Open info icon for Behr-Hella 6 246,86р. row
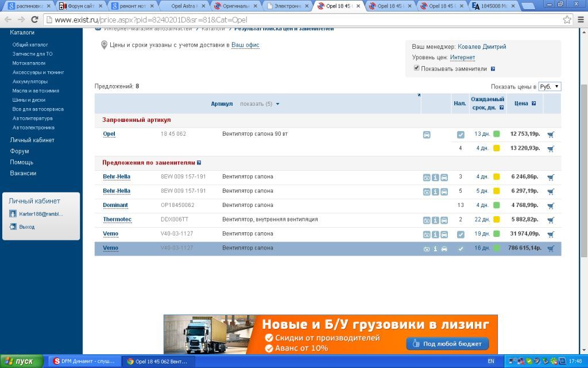The width and height of the screenshot is (588, 368). [x=435, y=178]
